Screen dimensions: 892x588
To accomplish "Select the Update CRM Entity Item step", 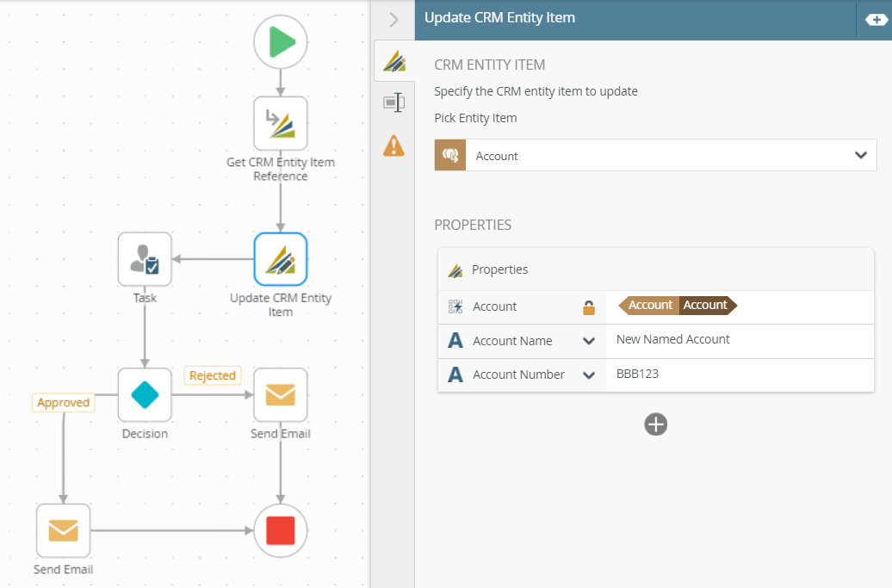I will click(281, 259).
